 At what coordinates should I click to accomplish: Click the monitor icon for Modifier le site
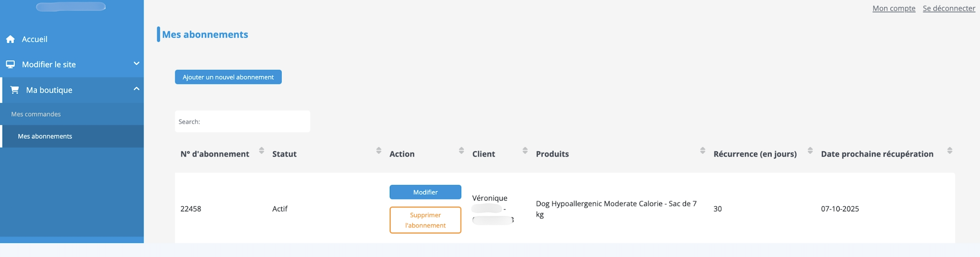tap(10, 64)
